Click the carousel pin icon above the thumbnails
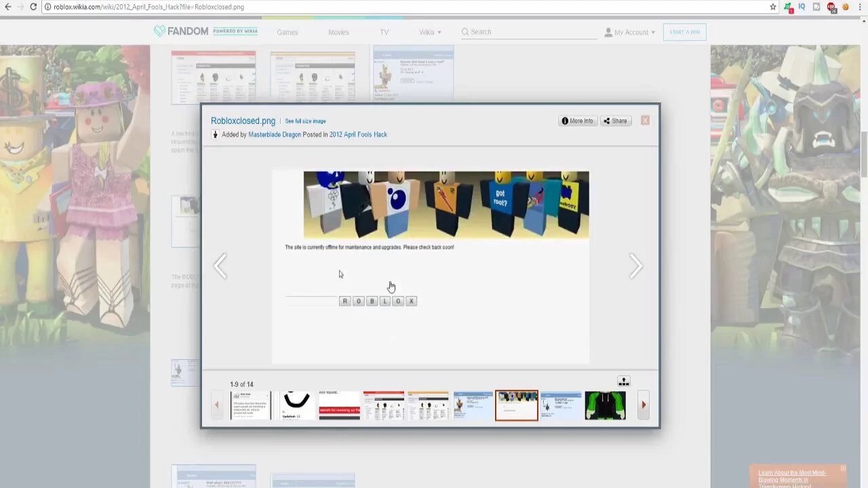This screenshot has width=868, height=488. [x=624, y=382]
